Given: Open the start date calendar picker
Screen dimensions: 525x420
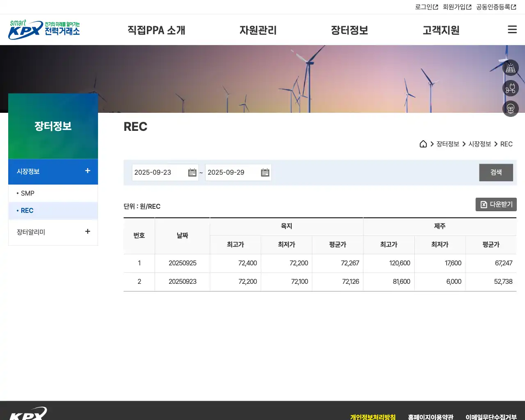Looking at the screenshot, I should (192, 172).
